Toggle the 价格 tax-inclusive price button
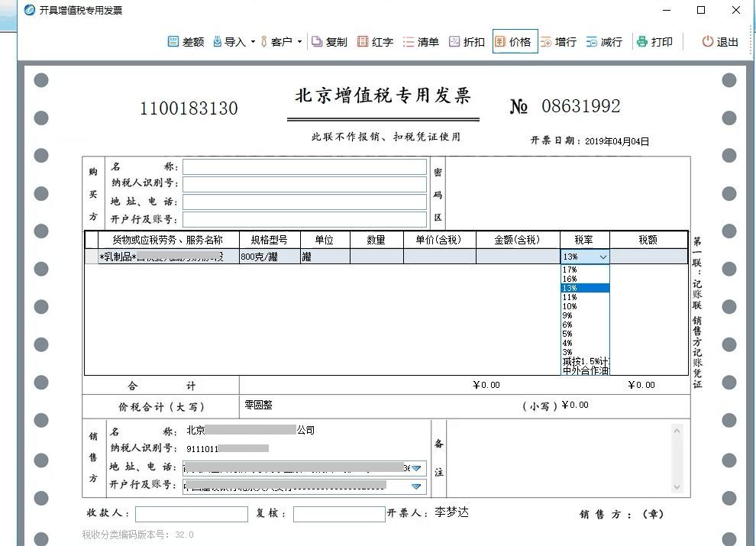This screenshot has width=756, height=546. (513, 42)
